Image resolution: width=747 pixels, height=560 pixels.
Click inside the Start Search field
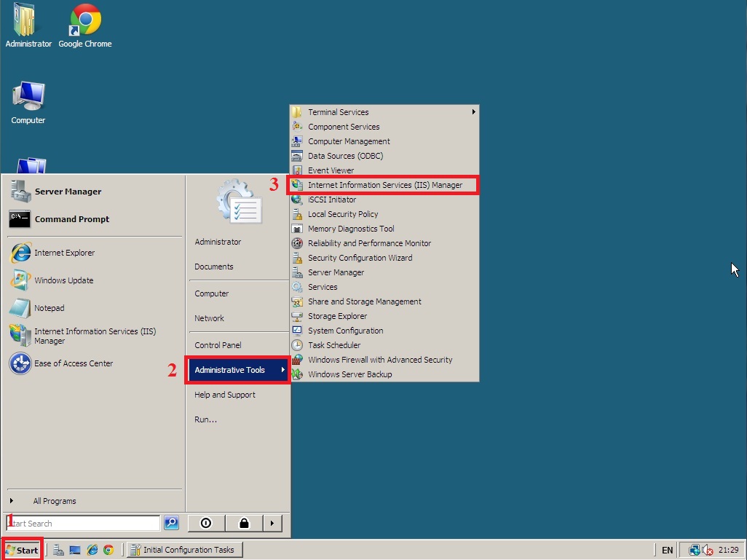84,523
